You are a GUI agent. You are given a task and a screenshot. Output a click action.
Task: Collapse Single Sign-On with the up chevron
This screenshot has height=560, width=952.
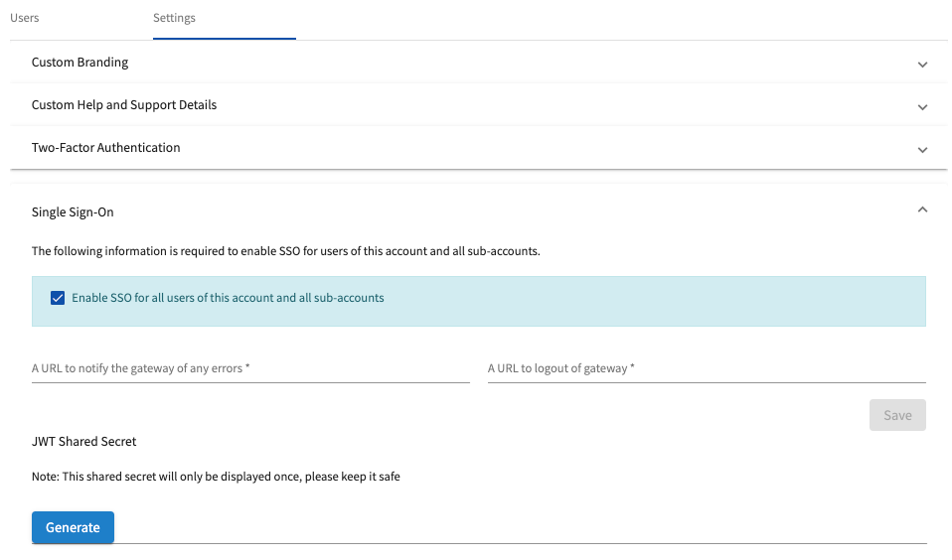click(x=922, y=210)
